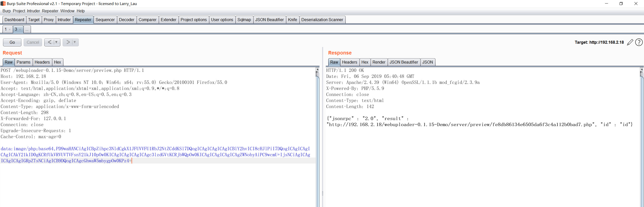Click the Server: Apache response header line
Viewport: 644px width, 207px height.
(403, 82)
